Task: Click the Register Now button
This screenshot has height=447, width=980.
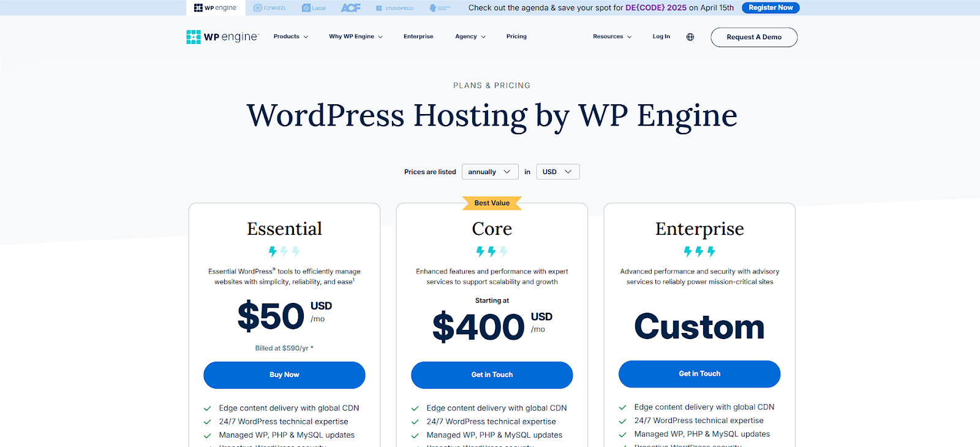Action: click(x=771, y=7)
